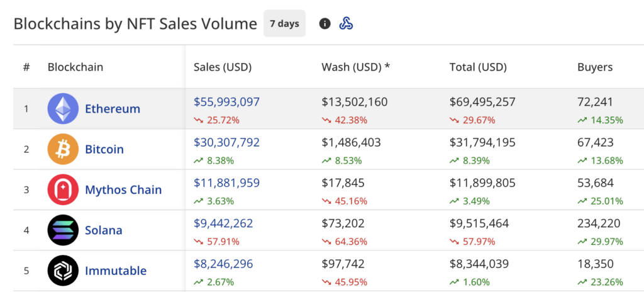Sort by the Buyers column header
The image size is (644, 292).
coord(595,67)
